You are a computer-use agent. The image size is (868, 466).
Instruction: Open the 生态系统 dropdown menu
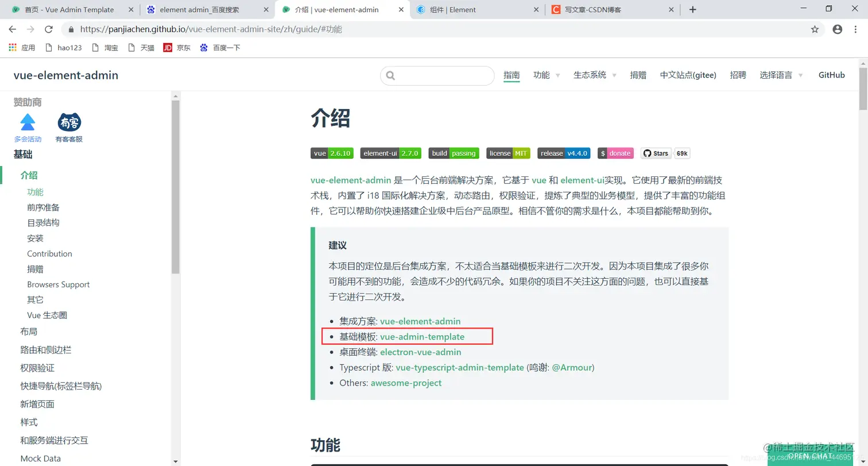(x=595, y=75)
